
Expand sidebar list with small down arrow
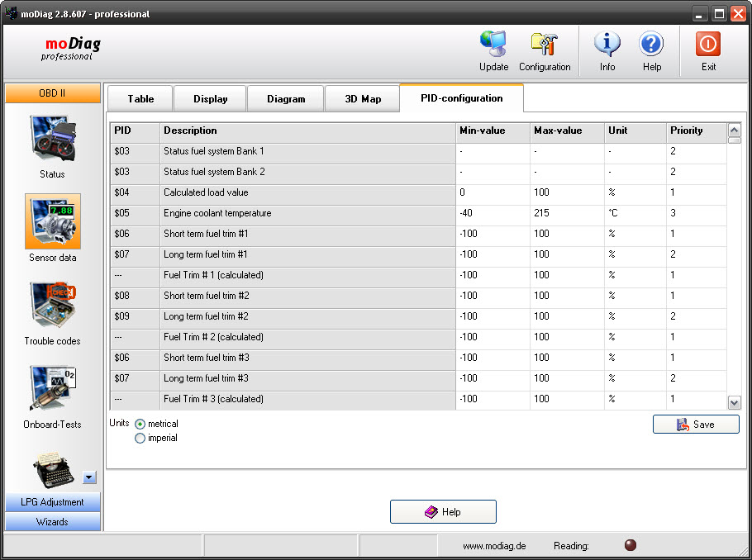(x=90, y=477)
